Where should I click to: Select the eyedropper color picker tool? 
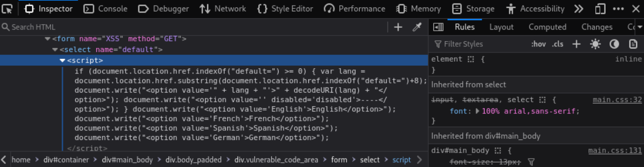coord(417,27)
